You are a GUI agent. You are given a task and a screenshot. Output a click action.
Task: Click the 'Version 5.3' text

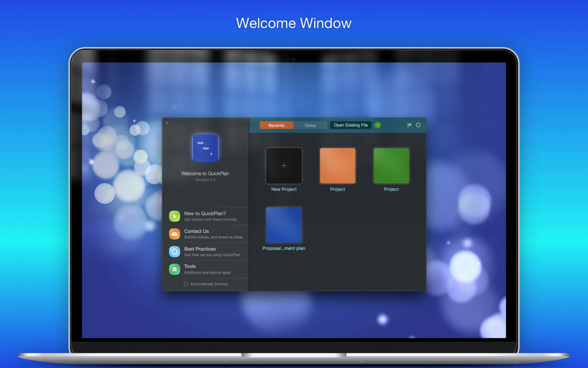click(x=205, y=180)
